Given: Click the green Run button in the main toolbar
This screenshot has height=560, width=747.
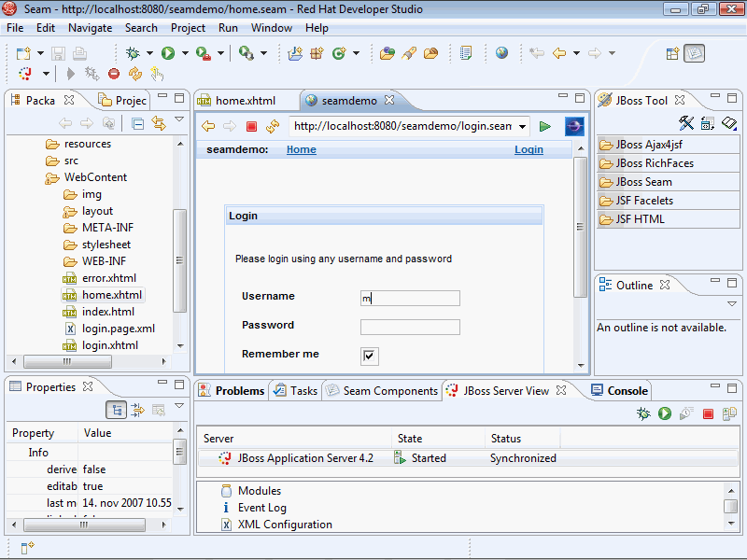Looking at the screenshot, I should pos(168,53).
